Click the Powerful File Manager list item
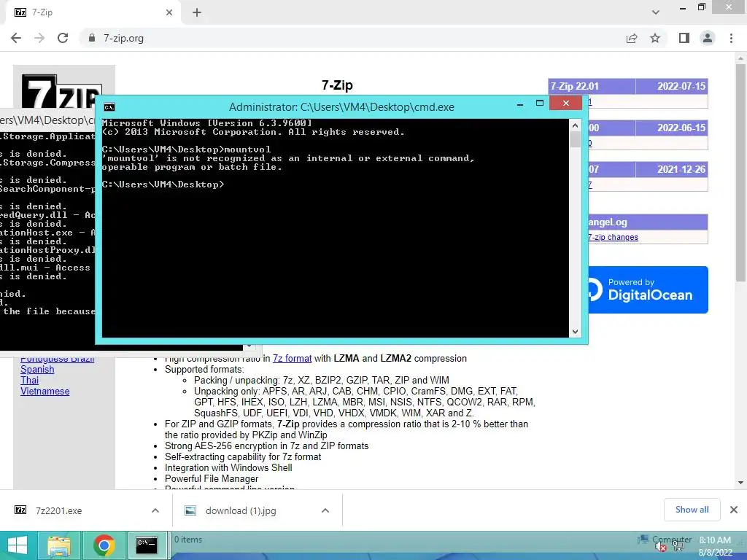The width and height of the screenshot is (747, 560). pyautogui.click(x=212, y=478)
